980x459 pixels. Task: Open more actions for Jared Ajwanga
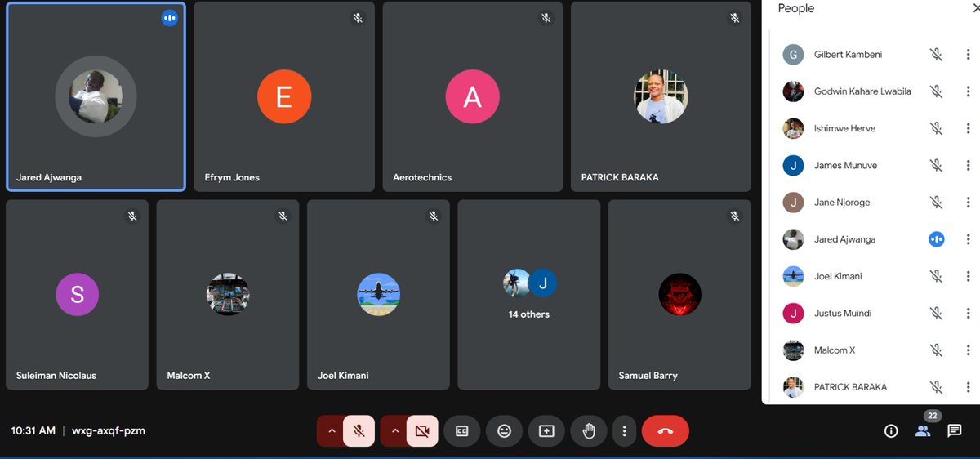(968, 239)
